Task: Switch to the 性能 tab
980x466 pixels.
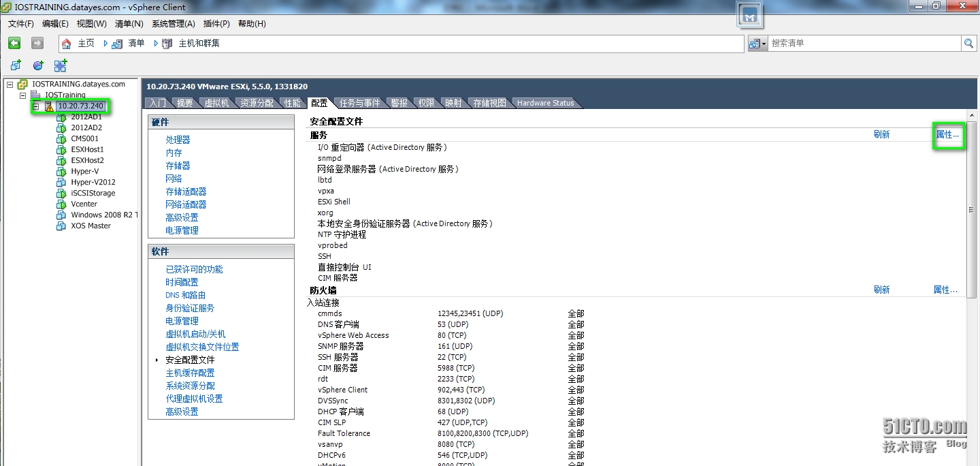Action: pyautogui.click(x=293, y=103)
